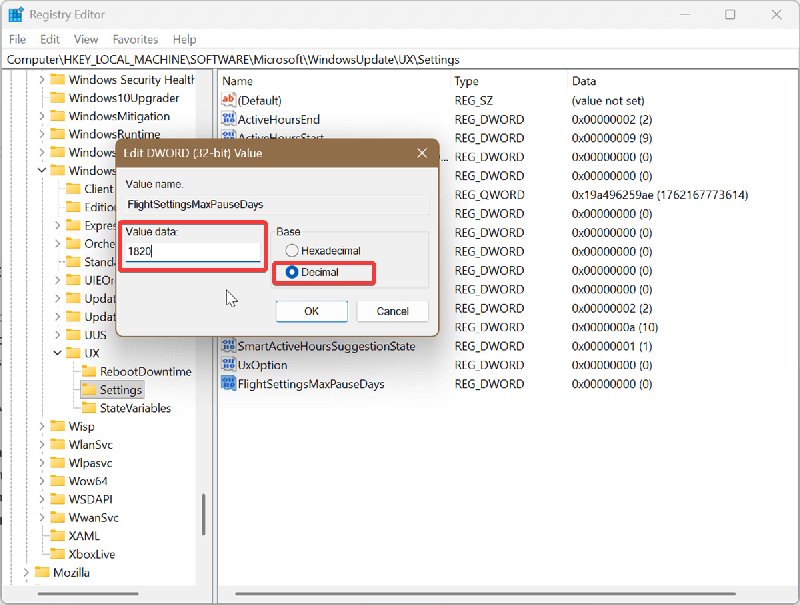Click the Mozilla folder icon
Image resolution: width=800 pixels, height=605 pixels.
pyautogui.click(x=42, y=572)
